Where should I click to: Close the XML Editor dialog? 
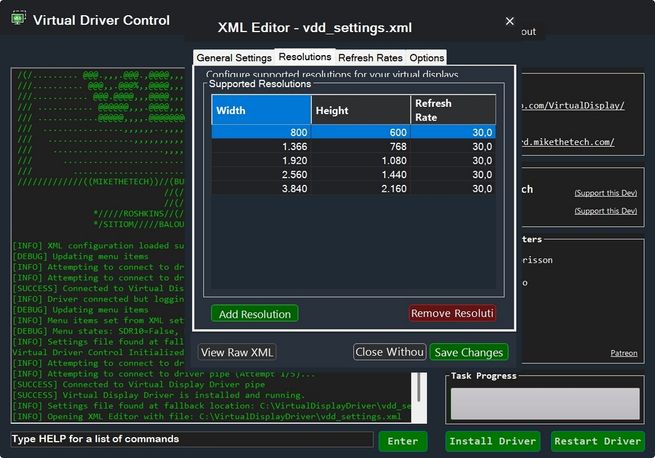coord(509,21)
